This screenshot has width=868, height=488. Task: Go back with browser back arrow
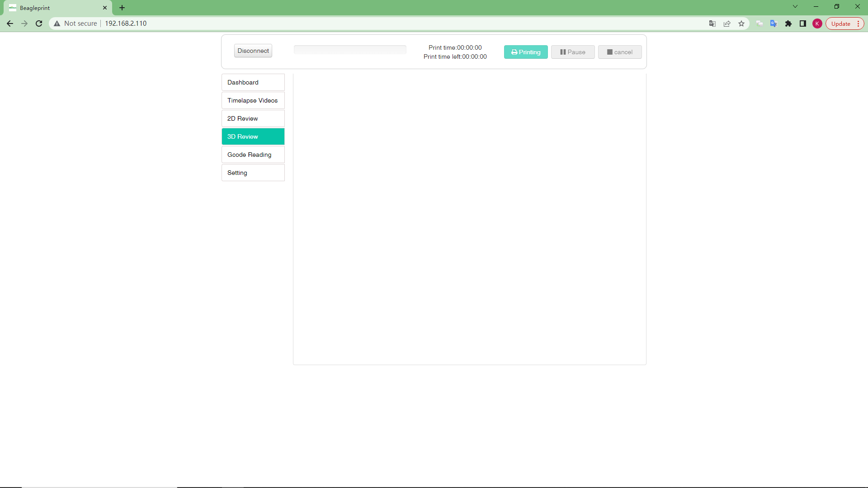click(10, 23)
